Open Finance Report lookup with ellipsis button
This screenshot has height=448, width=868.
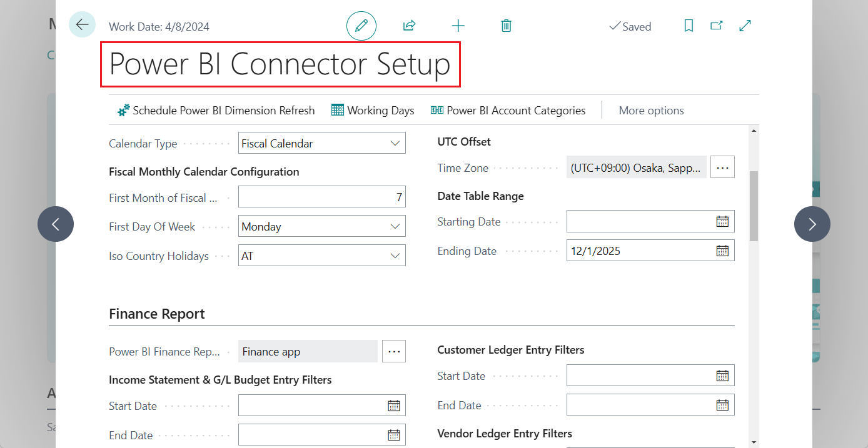(x=394, y=351)
